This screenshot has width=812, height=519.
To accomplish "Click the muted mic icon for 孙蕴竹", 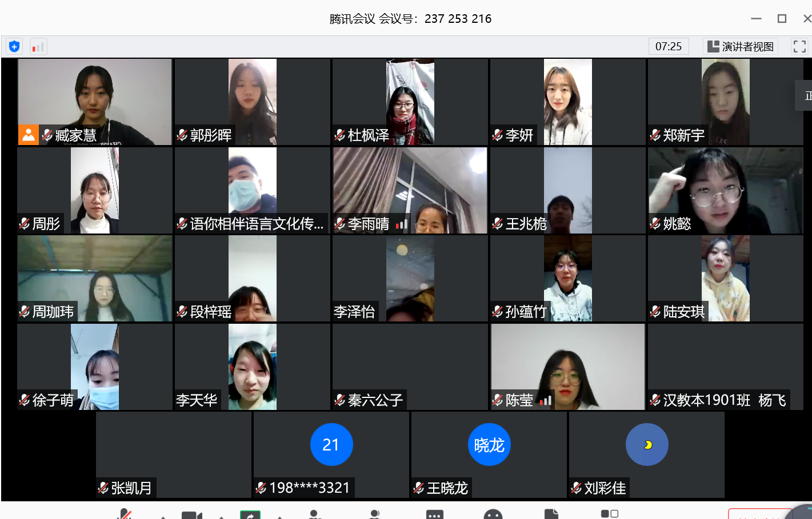I will [x=498, y=312].
